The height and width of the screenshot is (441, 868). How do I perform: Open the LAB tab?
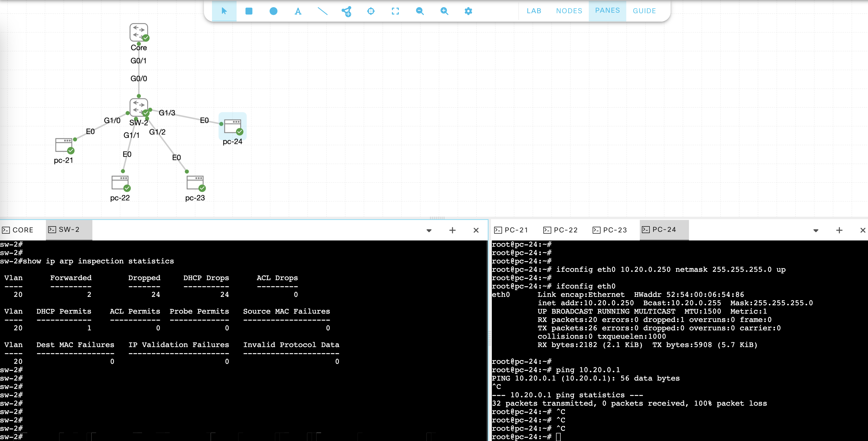point(534,11)
